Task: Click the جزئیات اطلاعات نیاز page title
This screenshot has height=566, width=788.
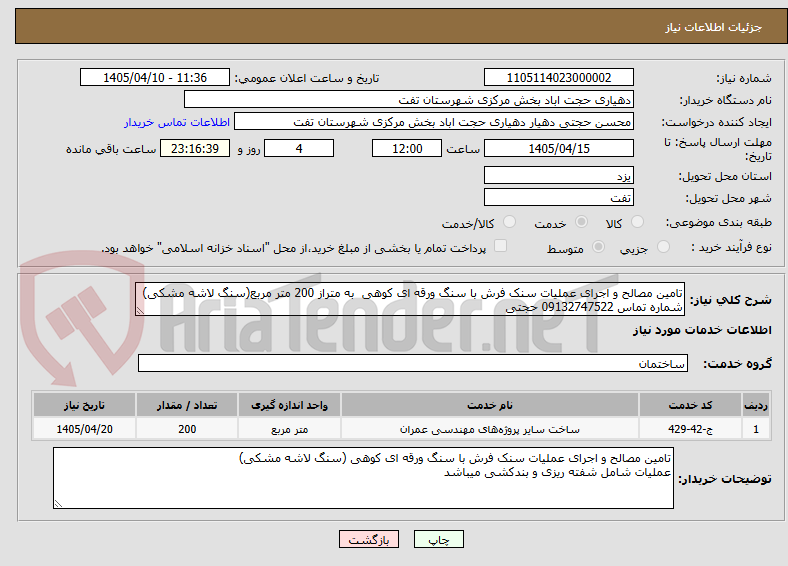Action: tap(713, 27)
